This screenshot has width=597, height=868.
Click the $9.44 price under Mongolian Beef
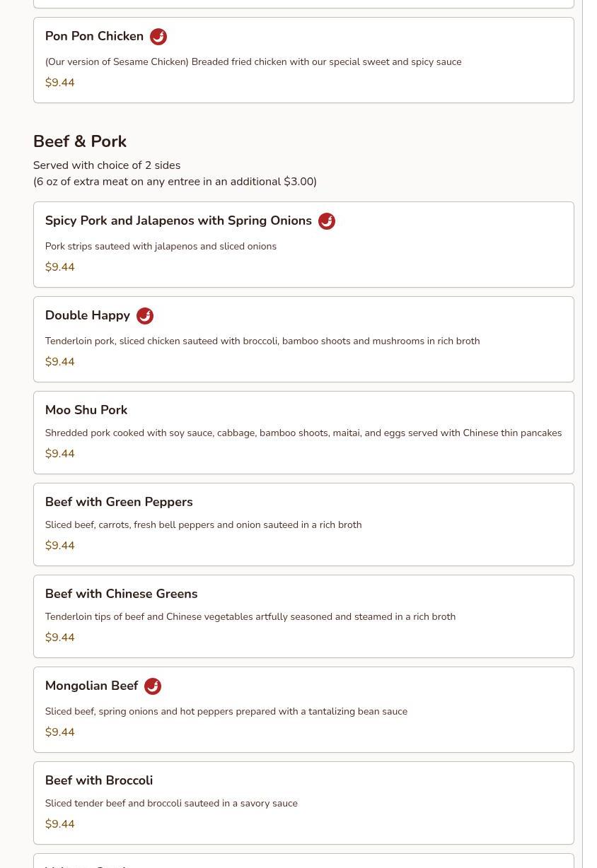(60, 732)
